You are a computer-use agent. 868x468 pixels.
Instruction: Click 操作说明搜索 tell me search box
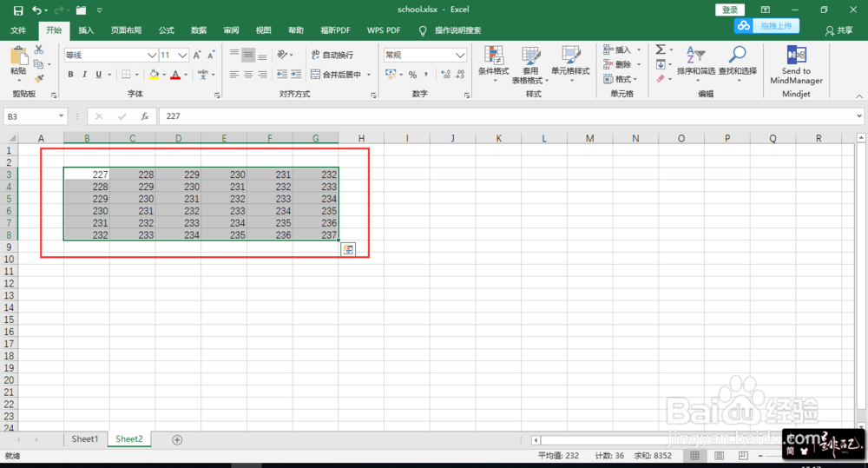tap(457, 30)
